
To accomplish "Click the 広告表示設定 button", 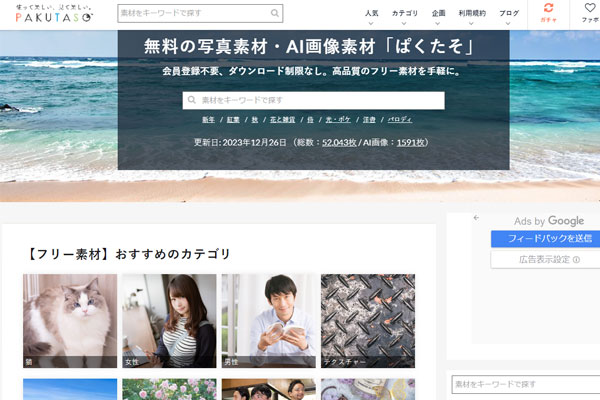I will click(x=546, y=260).
